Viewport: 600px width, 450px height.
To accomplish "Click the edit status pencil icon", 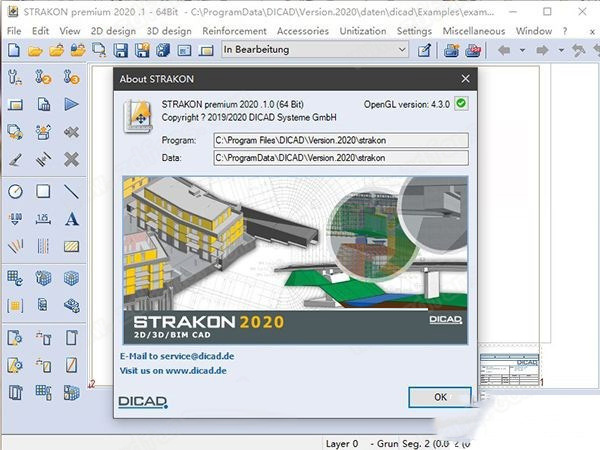I will point(424,50).
